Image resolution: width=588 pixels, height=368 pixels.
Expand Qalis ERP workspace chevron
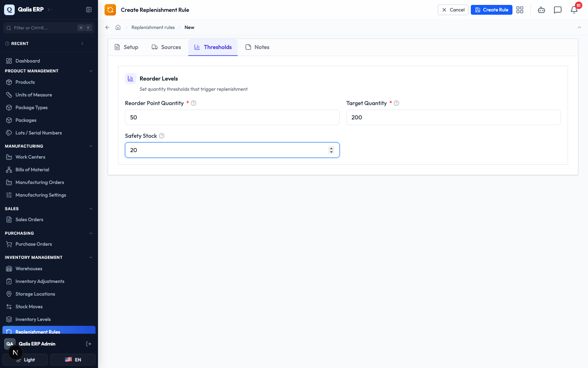pyautogui.click(x=49, y=9)
